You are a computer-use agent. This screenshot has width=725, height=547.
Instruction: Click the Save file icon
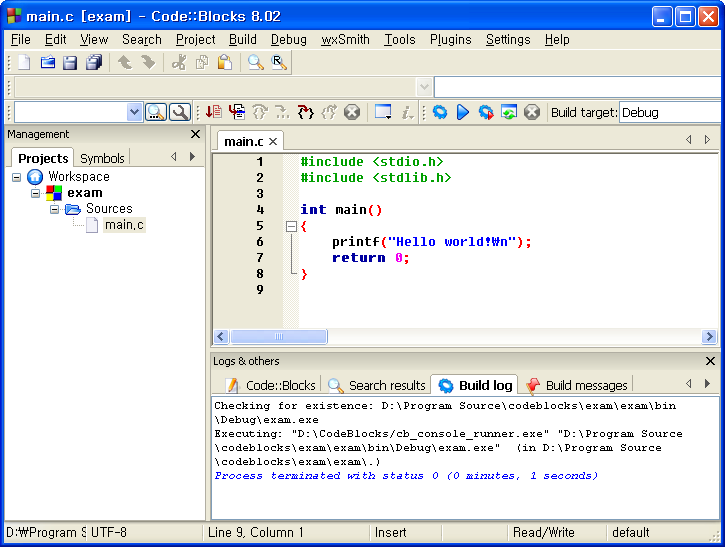pyautogui.click(x=70, y=63)
